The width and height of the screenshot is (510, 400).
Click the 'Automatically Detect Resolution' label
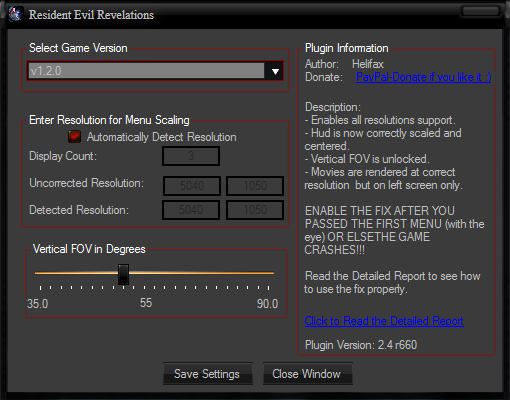coord(162,137)
